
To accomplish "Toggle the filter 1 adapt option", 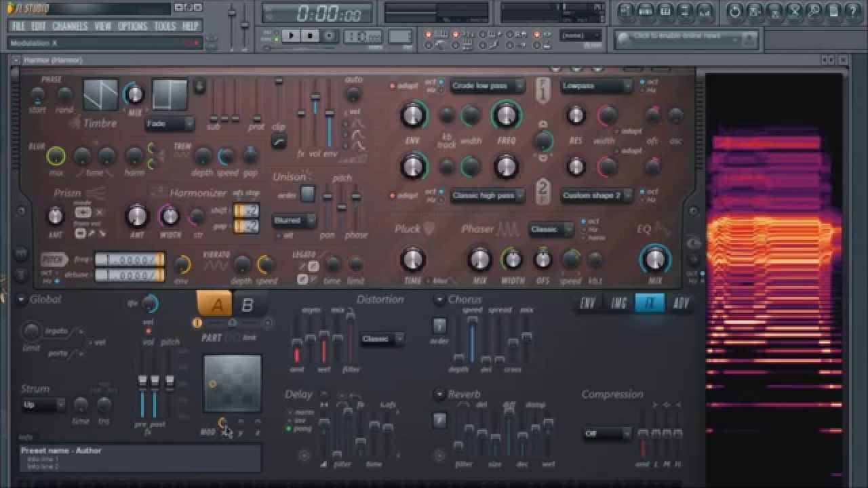I will click(403, 86).
